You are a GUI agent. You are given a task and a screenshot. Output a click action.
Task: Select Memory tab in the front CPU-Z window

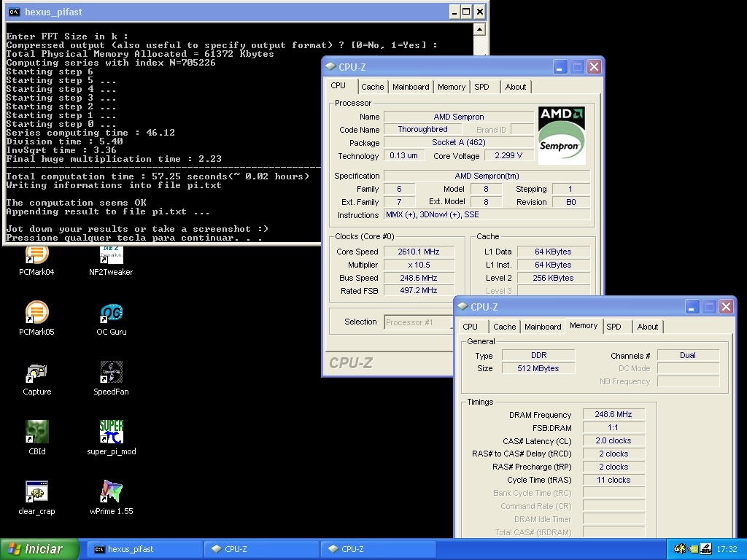[584, 326]
